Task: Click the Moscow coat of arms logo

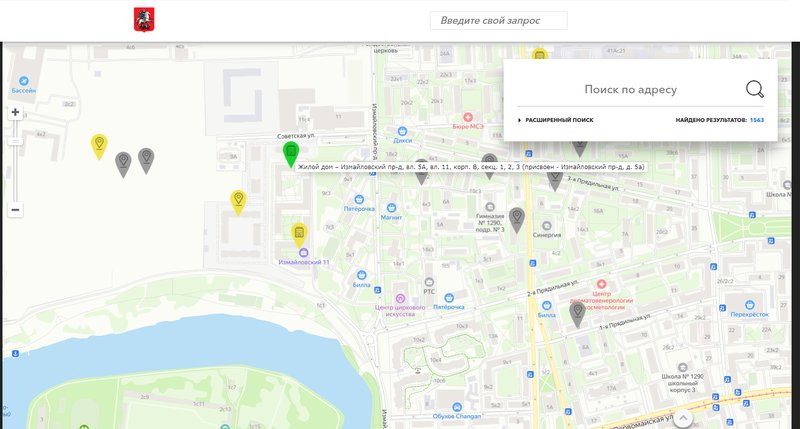Action: pos(144,20)
